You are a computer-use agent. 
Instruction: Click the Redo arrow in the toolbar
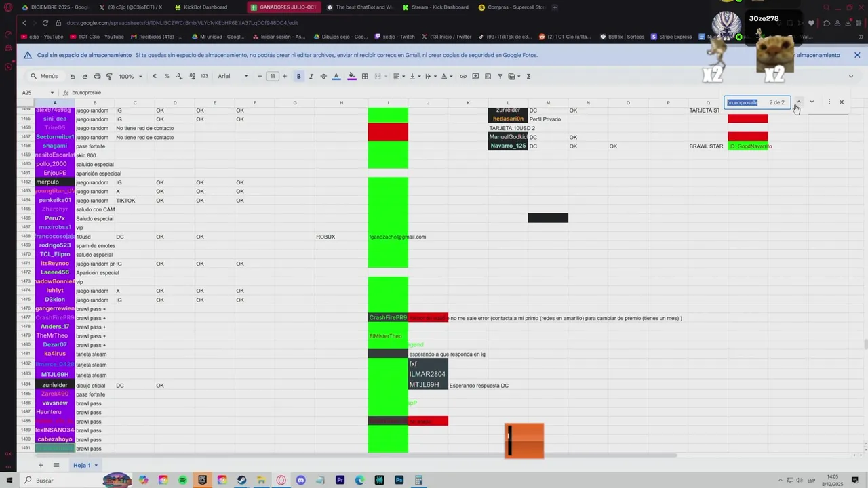pos(85,77)
